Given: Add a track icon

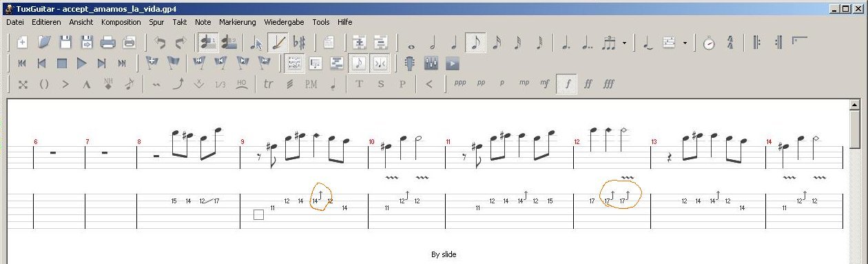Looking at the screenshot, I should [359, 43].
